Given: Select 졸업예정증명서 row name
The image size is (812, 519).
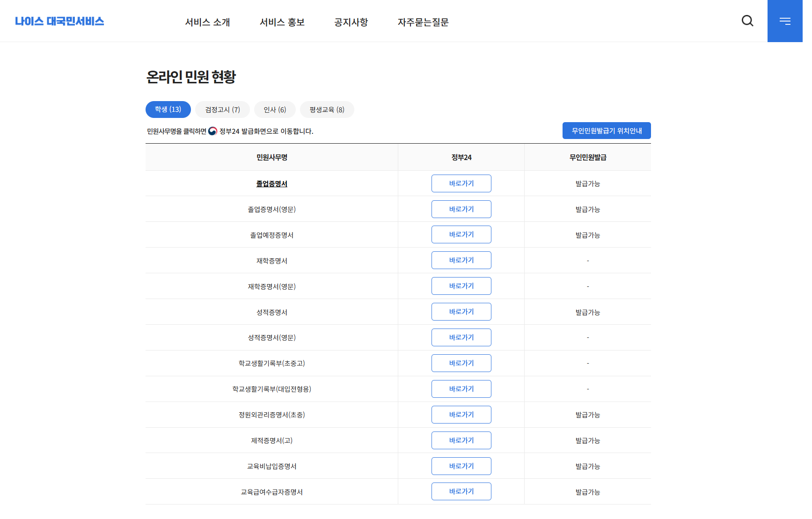Looking at the screenshot, I should [271, 235].
